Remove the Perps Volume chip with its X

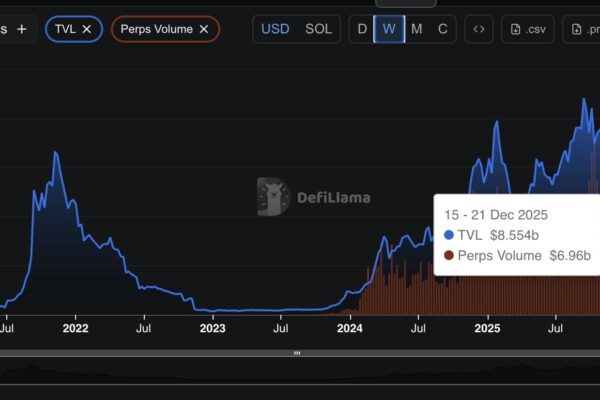click(x=204, y=30)
